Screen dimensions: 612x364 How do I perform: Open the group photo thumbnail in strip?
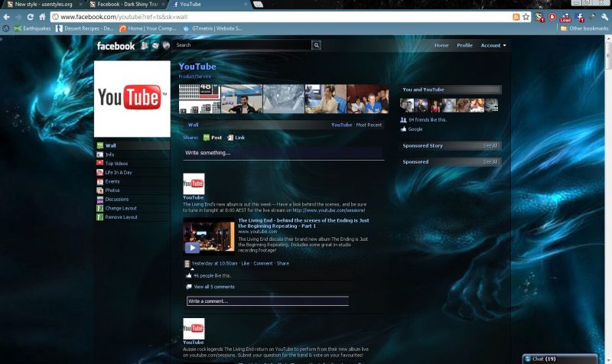[368, 99]
